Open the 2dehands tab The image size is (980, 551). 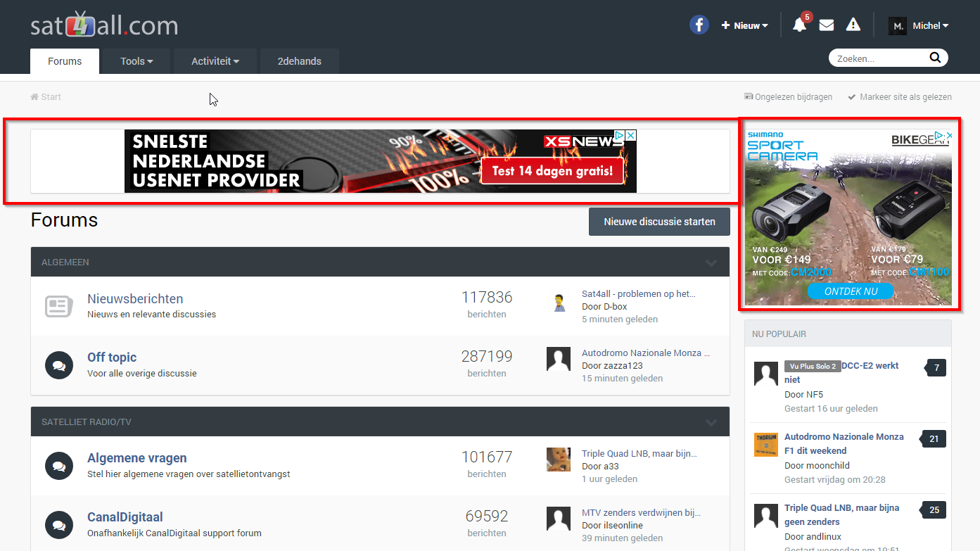coord(300,61)
